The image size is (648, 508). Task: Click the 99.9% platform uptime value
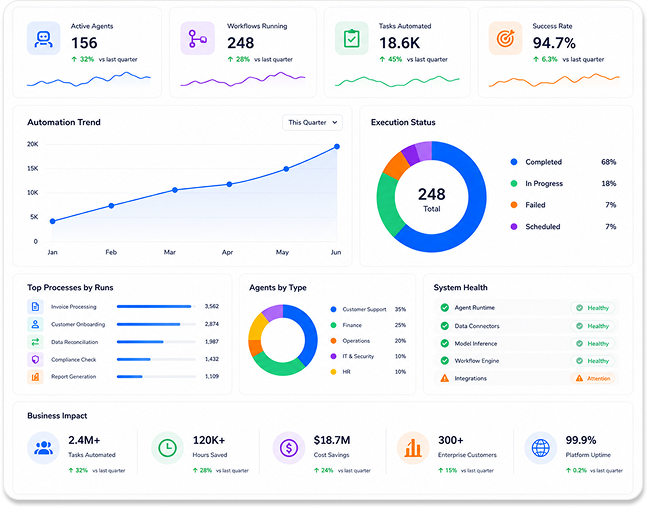(x=581, y=440)
